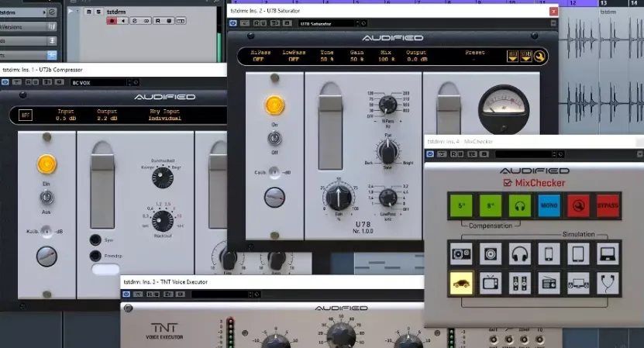Enable 8 inch speaker compensation

491,205
